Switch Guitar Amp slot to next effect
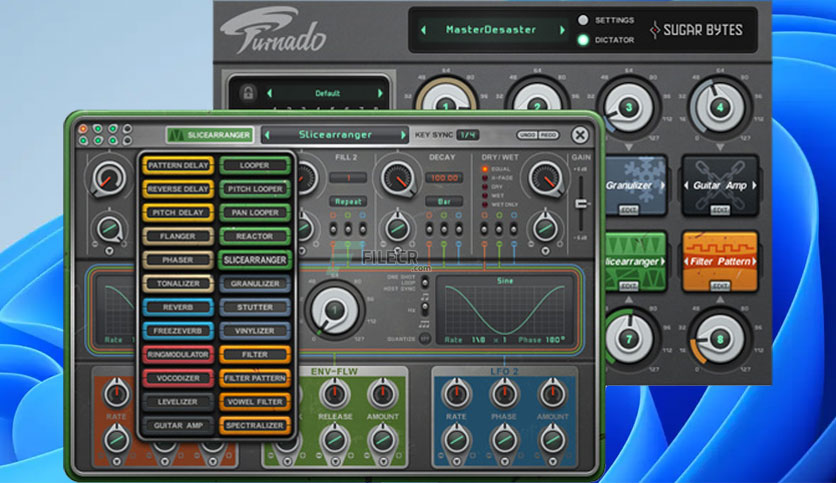836x484 pixels. click(754, 185)
